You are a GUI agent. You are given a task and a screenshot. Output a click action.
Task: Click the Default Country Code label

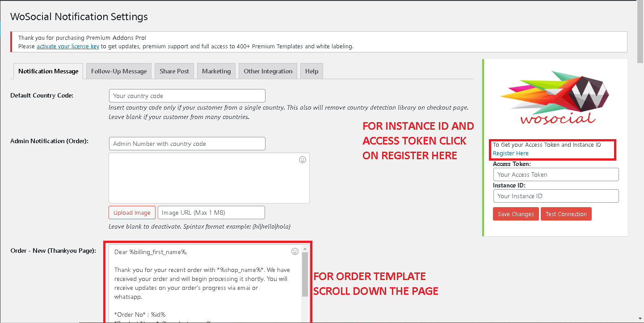click(42, 95)
